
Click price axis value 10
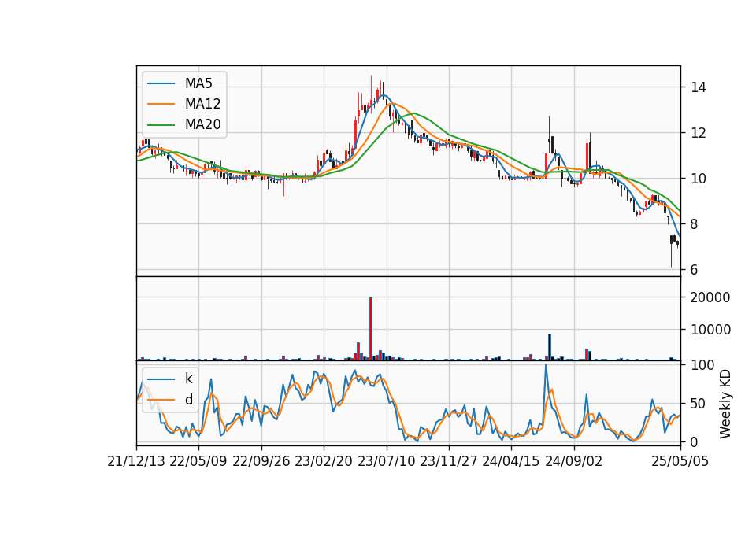point(699,179)
